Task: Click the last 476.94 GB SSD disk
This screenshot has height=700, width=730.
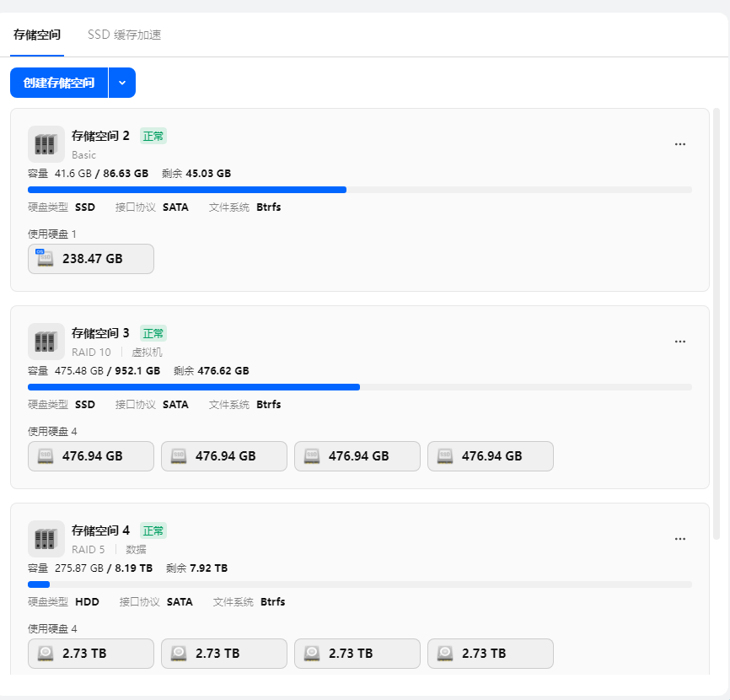Action: tap(491, 456)
